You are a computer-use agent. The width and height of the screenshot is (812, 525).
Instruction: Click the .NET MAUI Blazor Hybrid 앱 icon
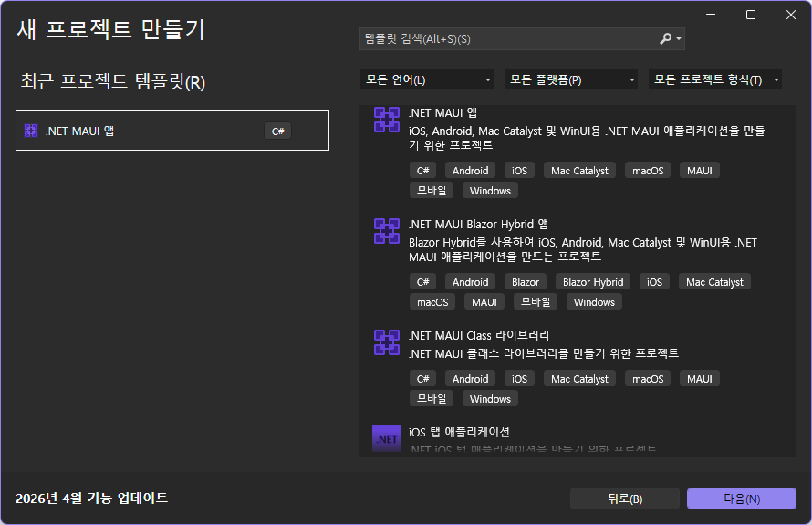coord(387,231)
